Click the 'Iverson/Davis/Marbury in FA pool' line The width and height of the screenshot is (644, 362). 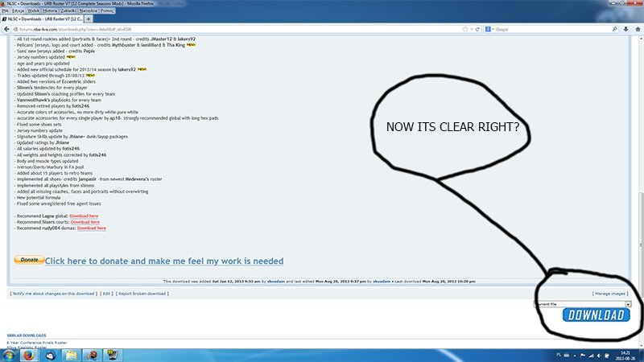[50, 167]
